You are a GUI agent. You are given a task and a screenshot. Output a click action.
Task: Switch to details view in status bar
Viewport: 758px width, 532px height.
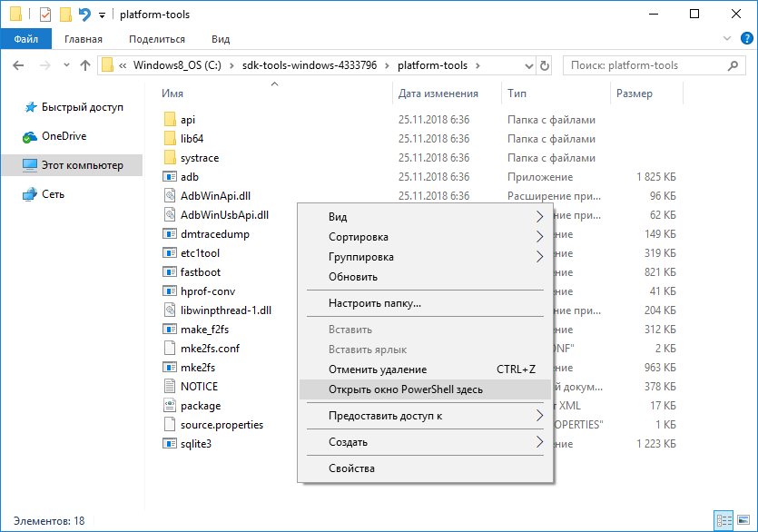(724, 520)
